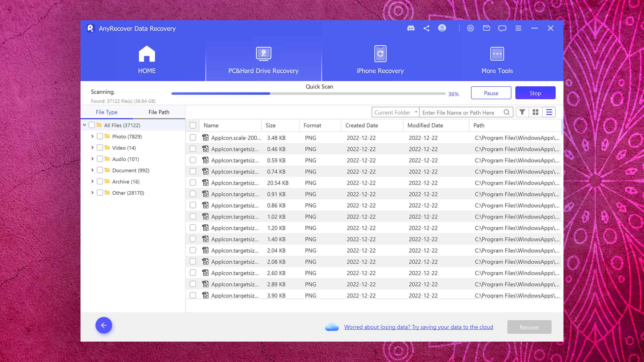Open the filter funnel icon

coord(522,112)
